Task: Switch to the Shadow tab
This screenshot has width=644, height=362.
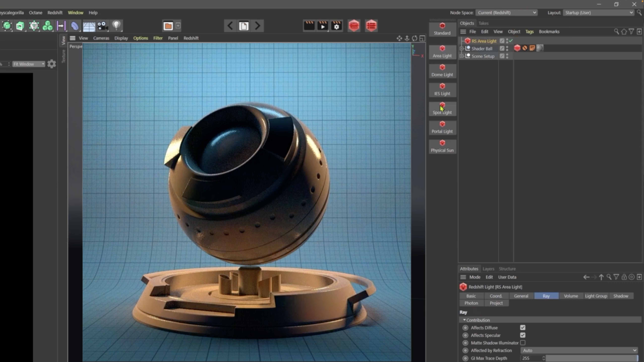Action: click(621, 296)
